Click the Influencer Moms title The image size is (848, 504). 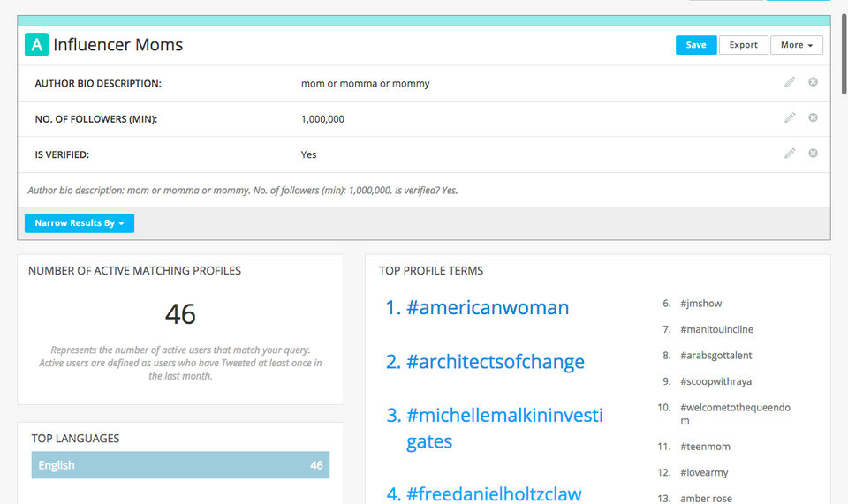point(118,44)
